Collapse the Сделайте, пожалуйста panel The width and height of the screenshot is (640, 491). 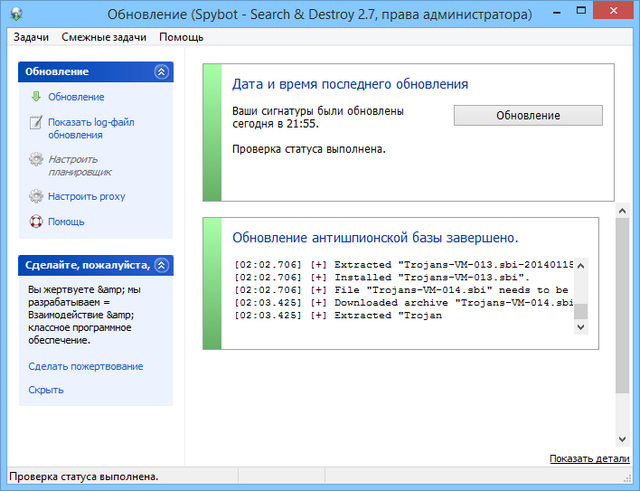(x=161, y=266)
